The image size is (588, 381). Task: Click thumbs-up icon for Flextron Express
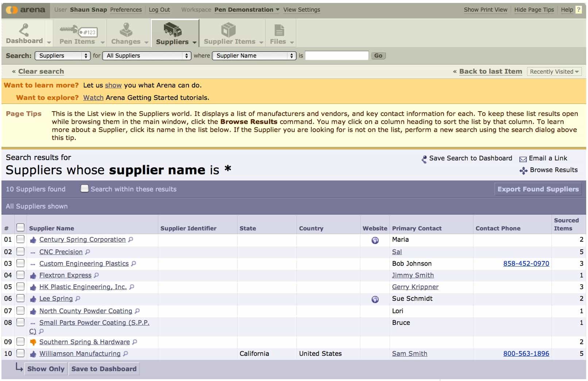coord(33,276)
